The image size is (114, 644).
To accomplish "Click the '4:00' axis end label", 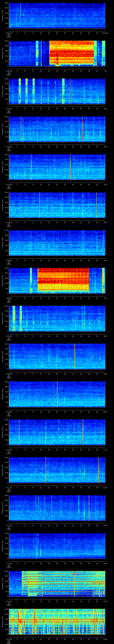I will pyautogui.click(x=105, y=184).
